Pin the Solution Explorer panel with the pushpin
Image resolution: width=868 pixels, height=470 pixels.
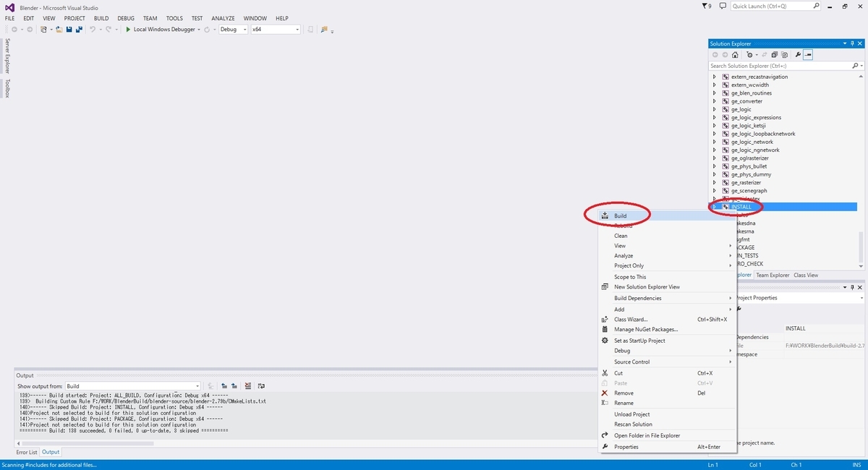pos(853,44)
